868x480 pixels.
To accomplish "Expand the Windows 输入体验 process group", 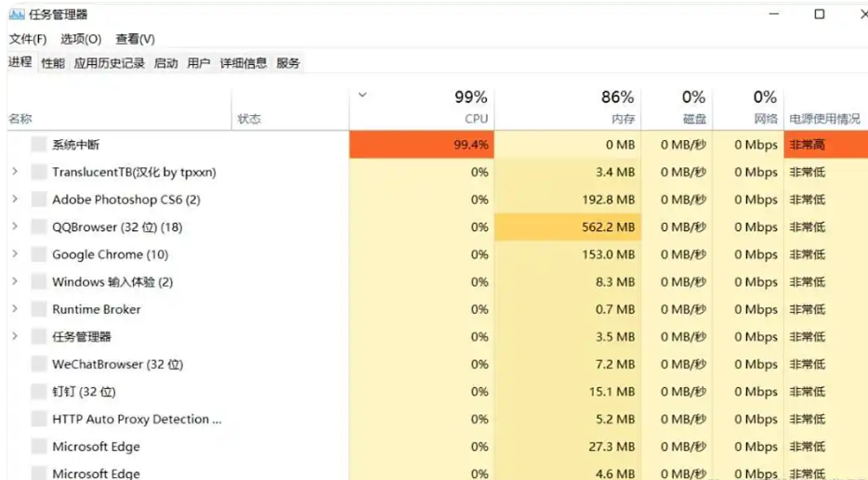I will (15, 281).
